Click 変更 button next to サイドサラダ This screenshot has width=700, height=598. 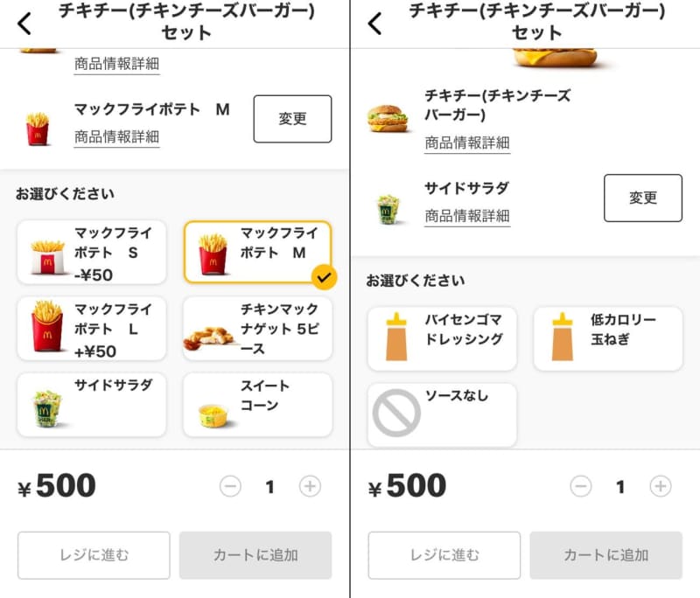point(643,198)
